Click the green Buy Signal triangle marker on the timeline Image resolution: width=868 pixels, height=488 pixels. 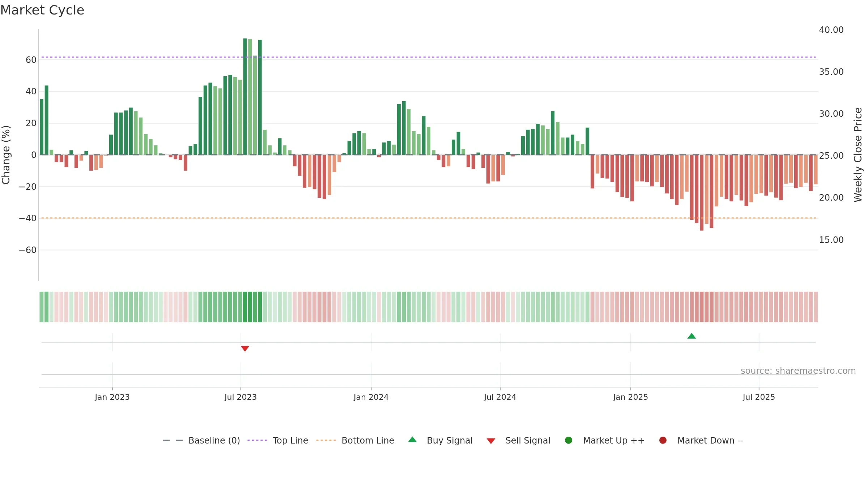(x=692, y=336)
